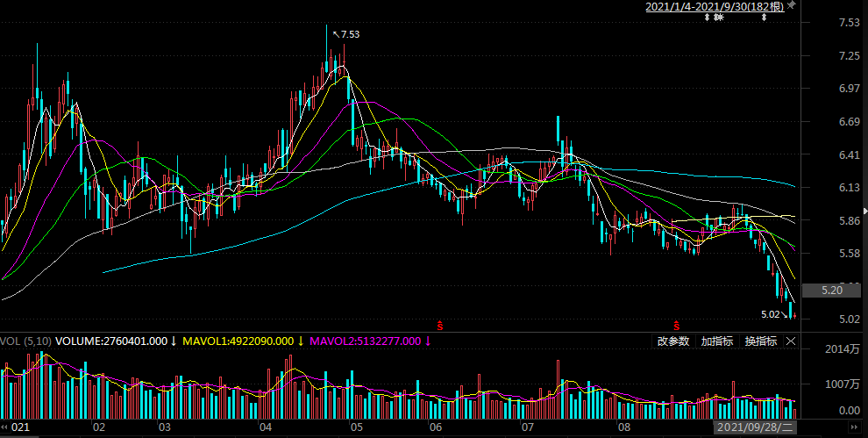Close the volume indicator panel with X
The height and width of the screenshot is (438, 868).
[x=791, y=341]
